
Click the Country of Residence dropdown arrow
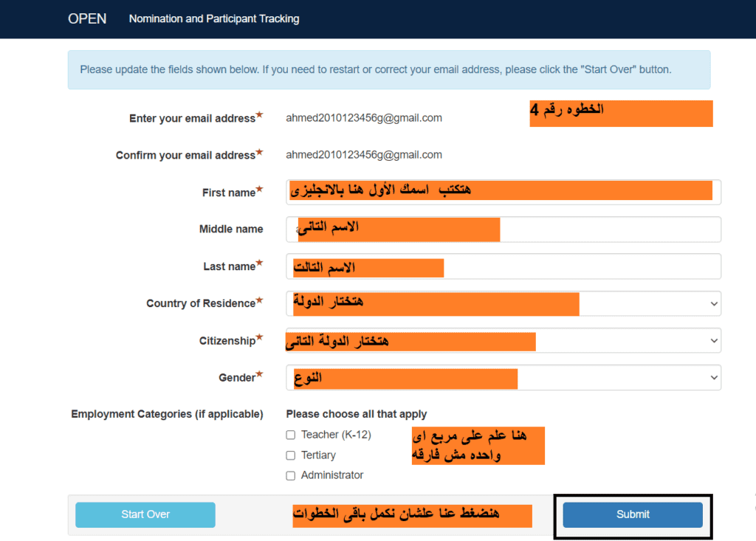[713, 303]
